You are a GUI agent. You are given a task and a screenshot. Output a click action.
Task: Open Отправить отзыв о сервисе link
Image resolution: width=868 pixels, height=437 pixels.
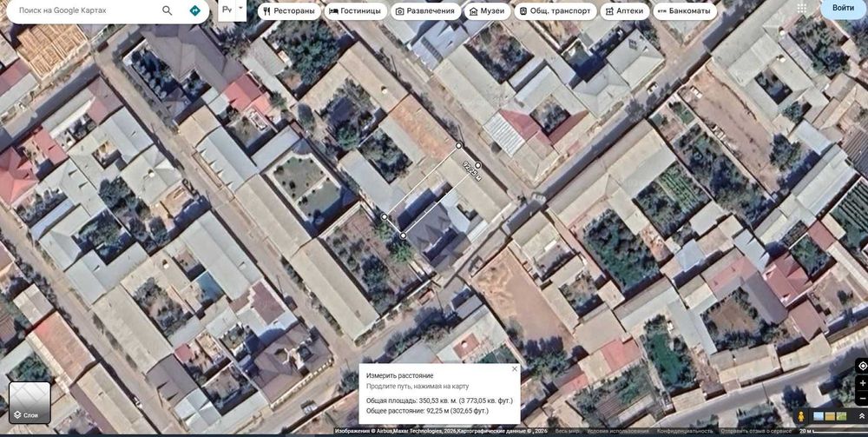756,432
